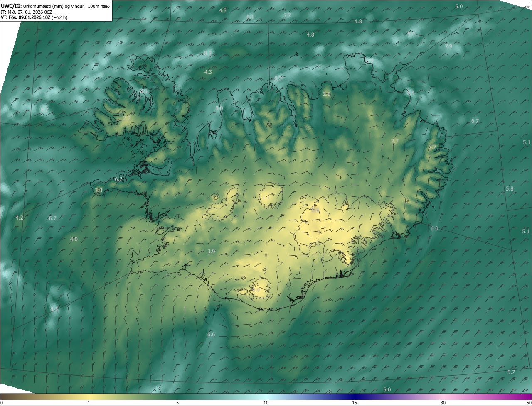Click the 3.9 value label

[211, 251]
